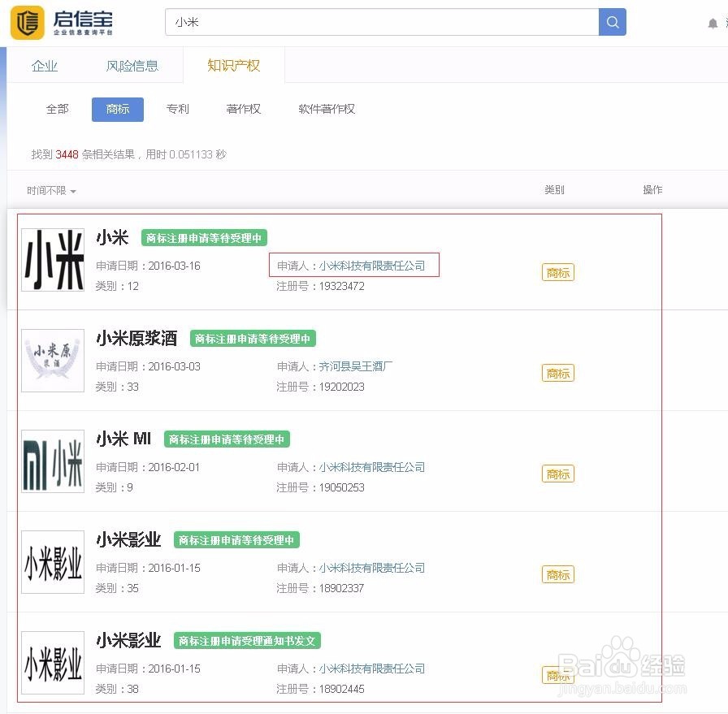The width and height of the screenshot is (728, 714).
Task: Click the blue search magnifier button
Action: pyautogui.click(x=612, y=22)
